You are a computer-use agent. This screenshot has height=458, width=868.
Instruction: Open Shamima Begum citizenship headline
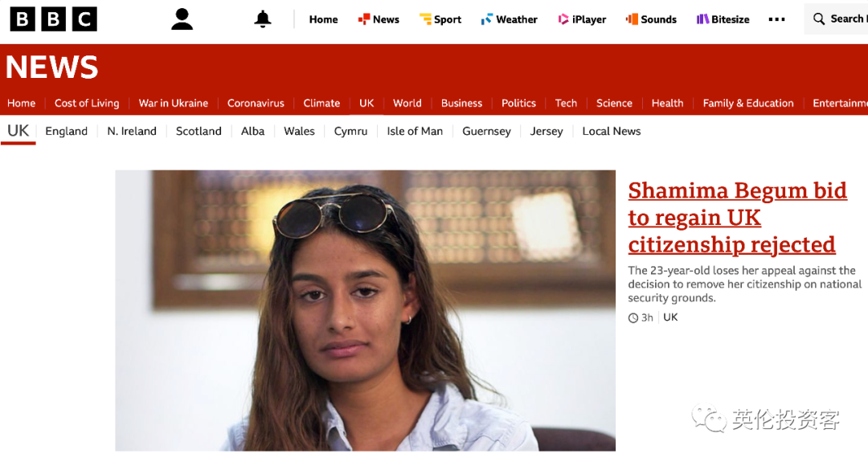737,218
